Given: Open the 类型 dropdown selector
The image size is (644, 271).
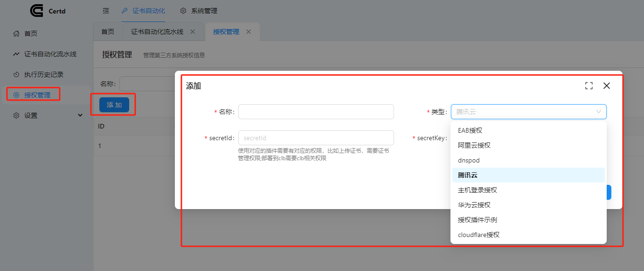Looking at the screenshot, I should coord(528,112).
